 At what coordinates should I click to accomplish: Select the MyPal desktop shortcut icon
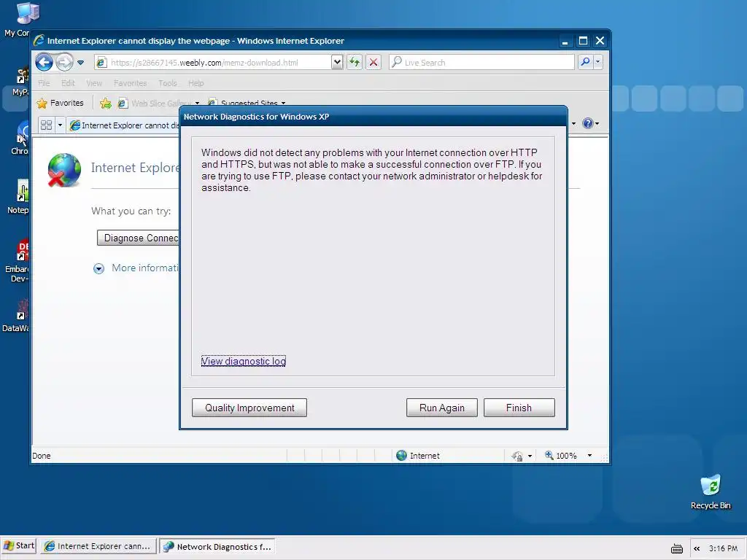[x=21, y=81]
